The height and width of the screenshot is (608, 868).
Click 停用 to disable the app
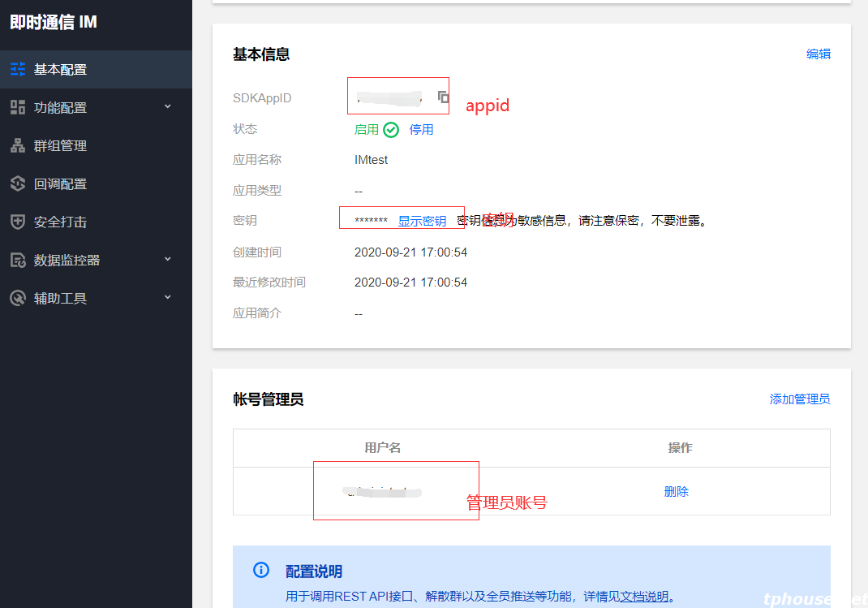421,130
